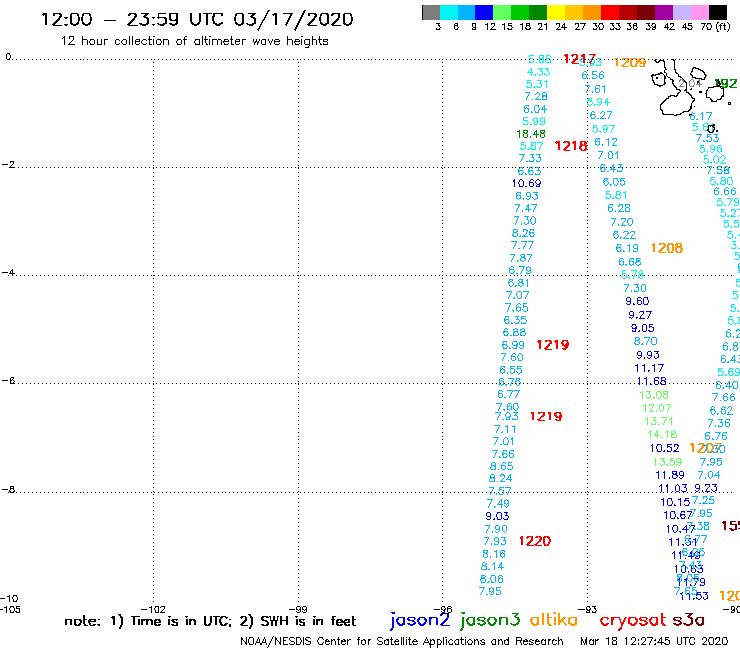The image size is (740, 650).
Task: Select the light green 13.08 reading
Action: [654, 395]
